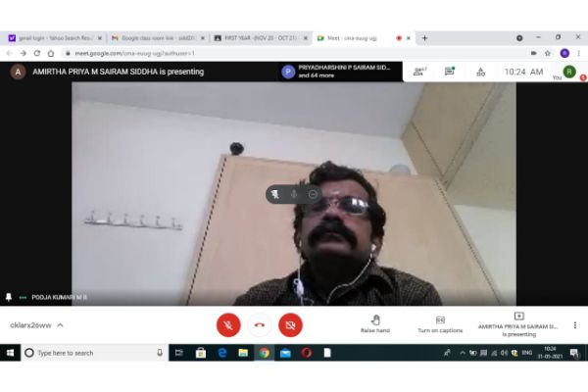Open a new browser tab
Screen dimensions: 588x392
tap(424, 37)
